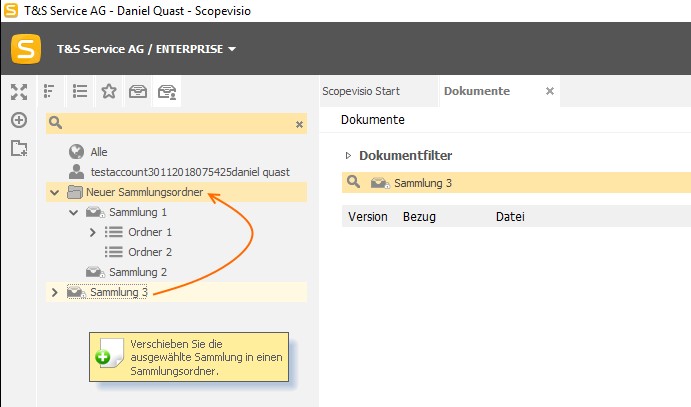Expand the Sammlung 3 node in tree

click(55, 292)
